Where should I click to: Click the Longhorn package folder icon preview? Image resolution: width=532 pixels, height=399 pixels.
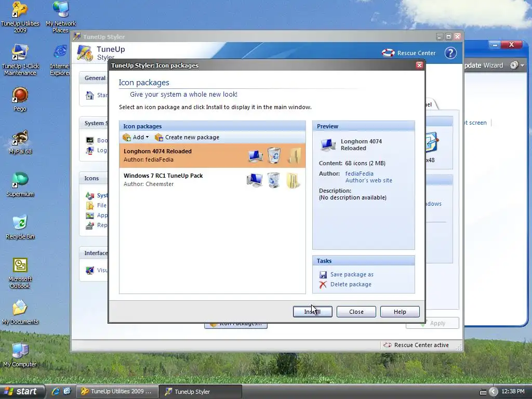tap(294, 156)
